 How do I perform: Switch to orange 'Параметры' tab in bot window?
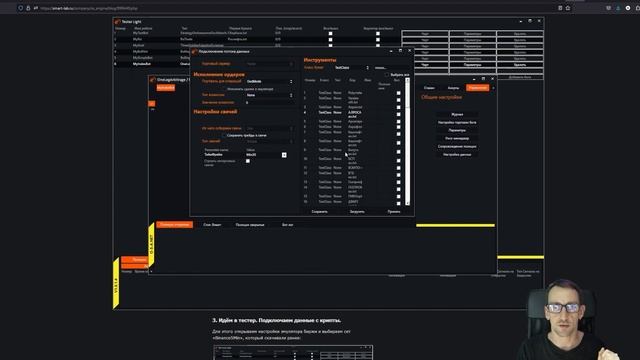(478, 88)
